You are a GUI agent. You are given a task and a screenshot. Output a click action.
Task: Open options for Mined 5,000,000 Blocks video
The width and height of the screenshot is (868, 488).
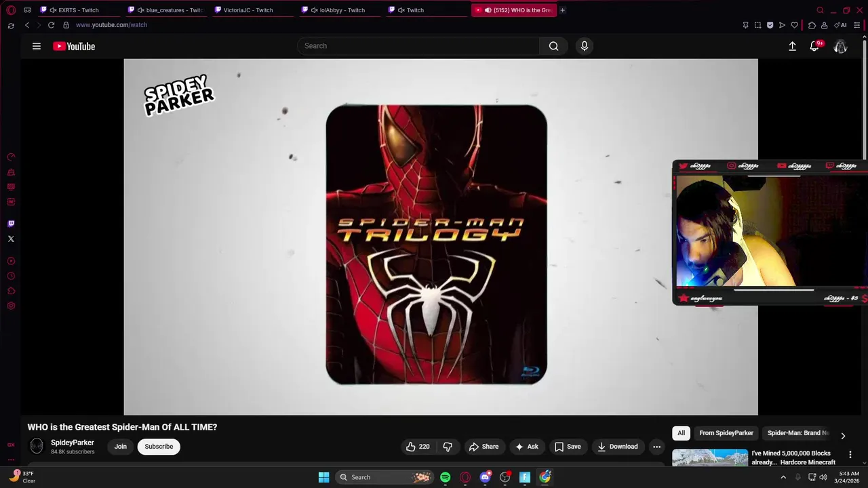pyautogui.click(x=850, y=455)
